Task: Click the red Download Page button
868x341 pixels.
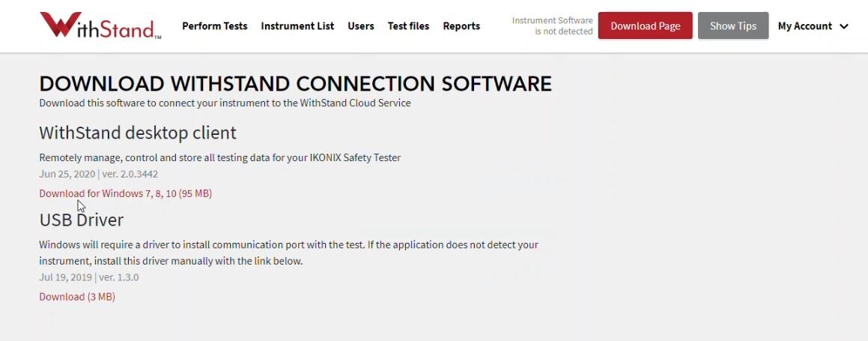Action: pyautogui.click(x=646, y=25)
